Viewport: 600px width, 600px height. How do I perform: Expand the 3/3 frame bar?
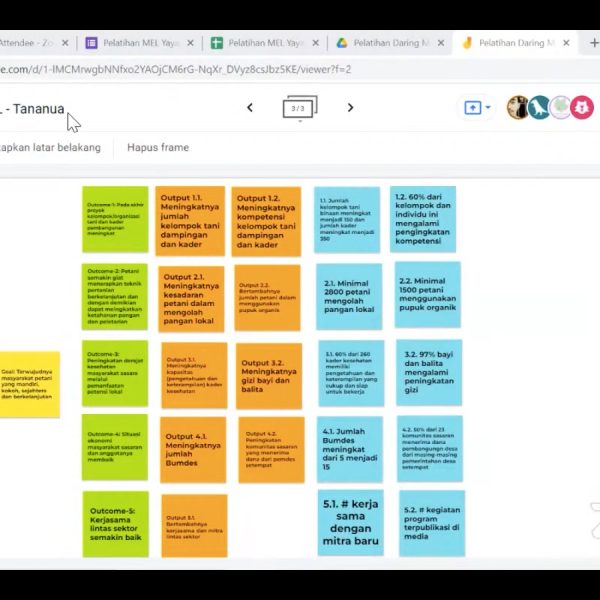tap(299, 109)
